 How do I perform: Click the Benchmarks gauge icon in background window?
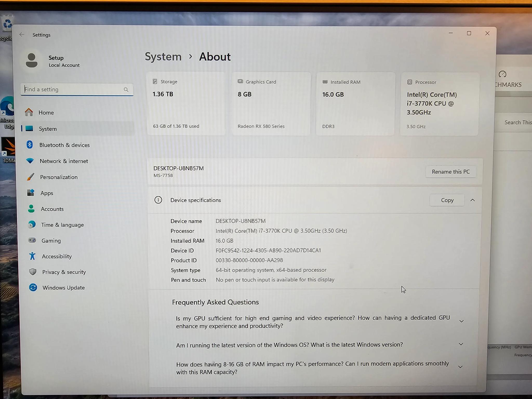tap(502, 74)
